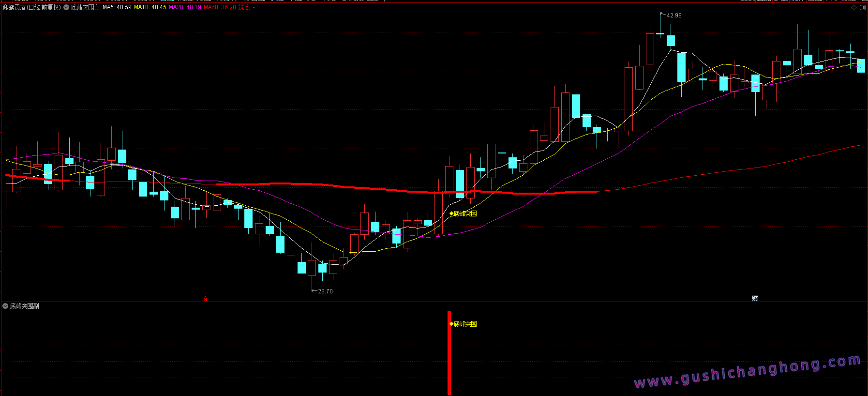This screenshot has height=396, width=868.
Task: Click the 底峰突围副 sub-indicator name
Action: (x=25, y=306)
